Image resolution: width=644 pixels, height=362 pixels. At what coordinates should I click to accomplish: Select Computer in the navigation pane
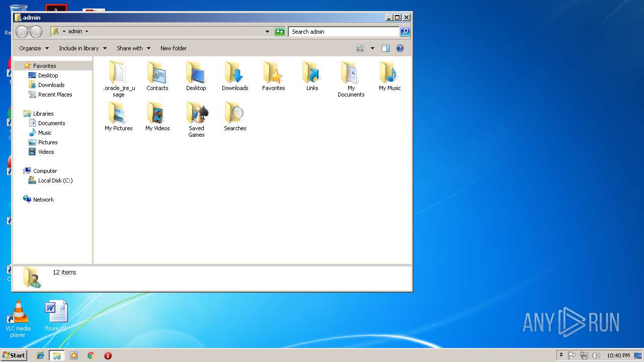(45, 171)
